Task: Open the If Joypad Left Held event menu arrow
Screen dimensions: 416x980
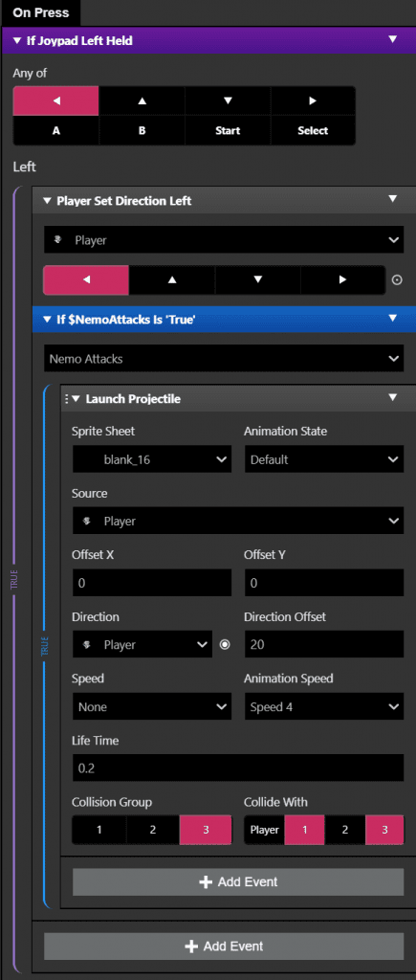Action: pos(393,40)
